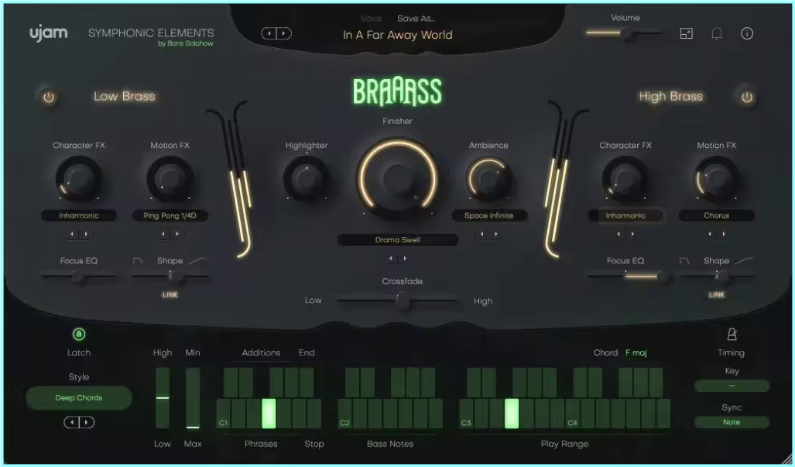Screen dimensions: 795x467
Task: Next Low Brass Motion FX arrow
Action: click(x=177, y=234)
